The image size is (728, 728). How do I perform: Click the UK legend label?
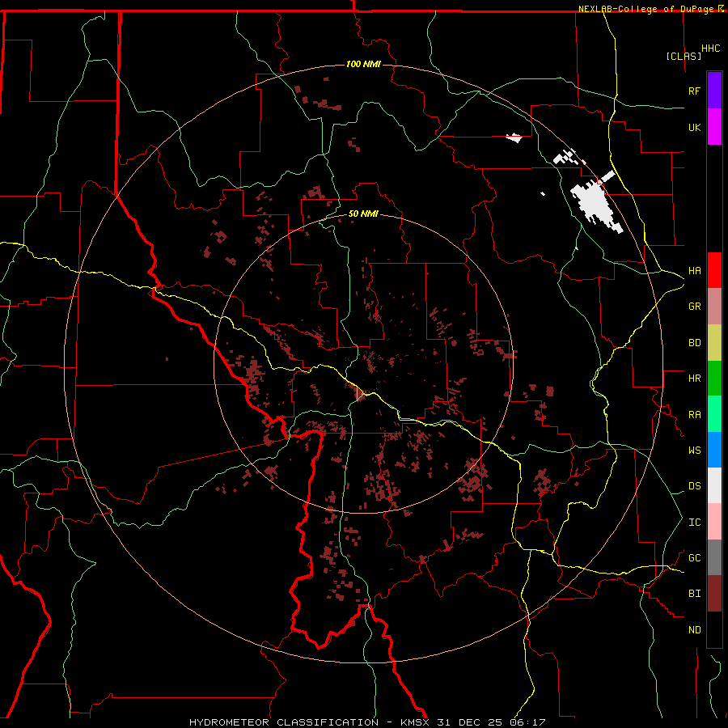point(694,127)
